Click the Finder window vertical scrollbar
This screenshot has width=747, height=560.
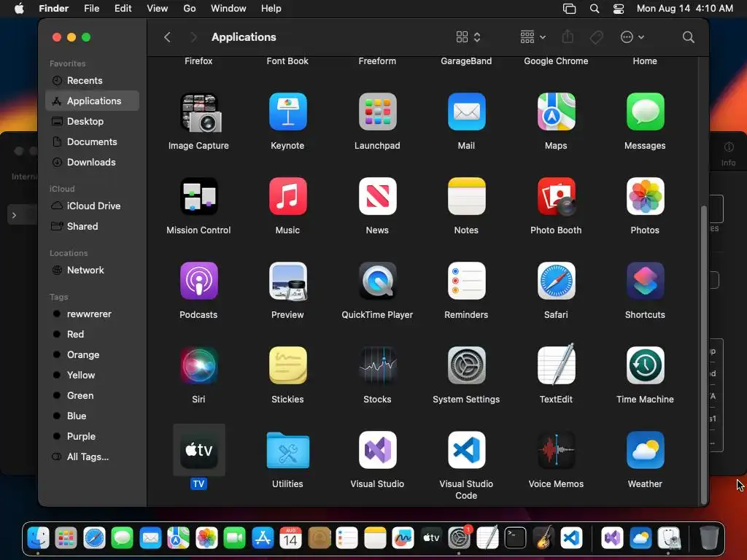pyautogui.click(x=704, y=355)
